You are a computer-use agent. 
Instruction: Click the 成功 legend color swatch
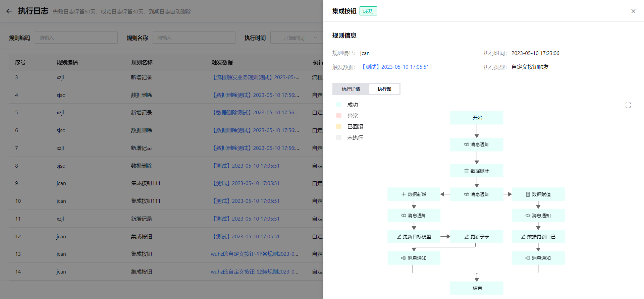(339, 105)
